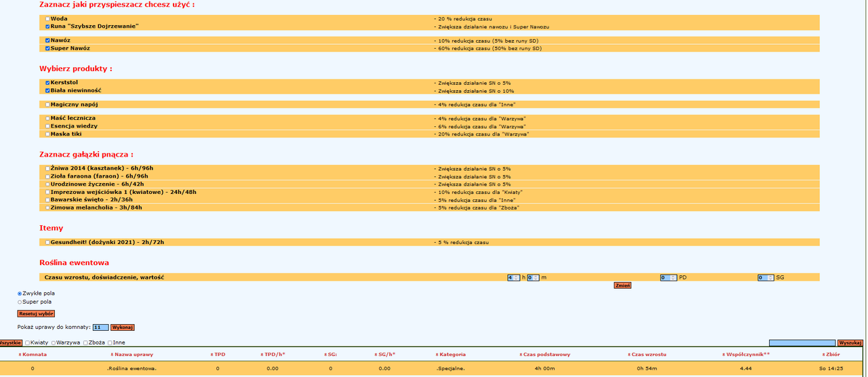Screen dimensions: 868x377
Task: Click the "So 14:25" harvest cell
Action: pyautogui.click(x=830, y=369)
